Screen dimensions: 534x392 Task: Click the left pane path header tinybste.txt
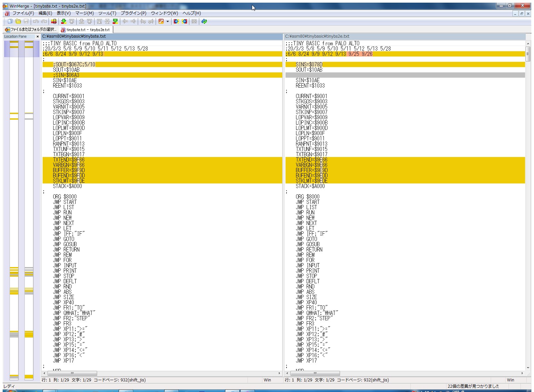click(162, 36)
